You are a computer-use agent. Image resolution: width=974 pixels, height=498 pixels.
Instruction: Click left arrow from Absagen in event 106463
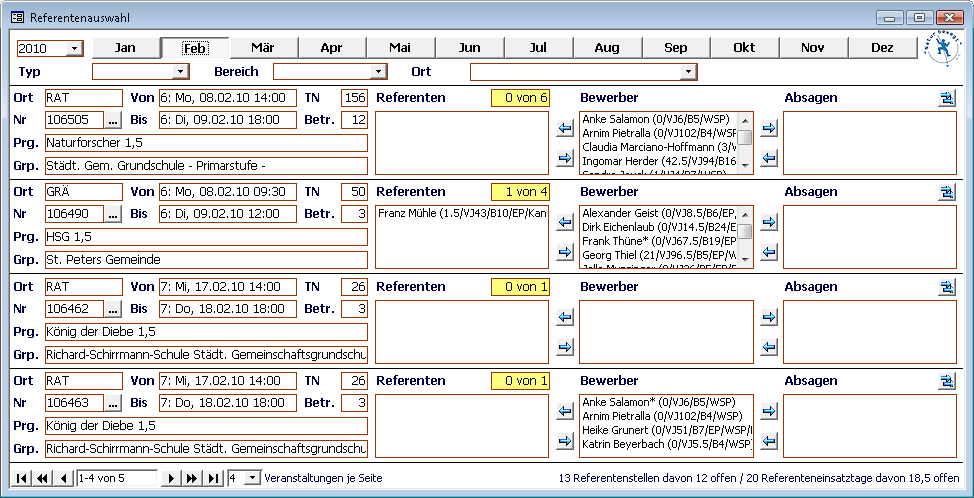(x=769, y=441)
